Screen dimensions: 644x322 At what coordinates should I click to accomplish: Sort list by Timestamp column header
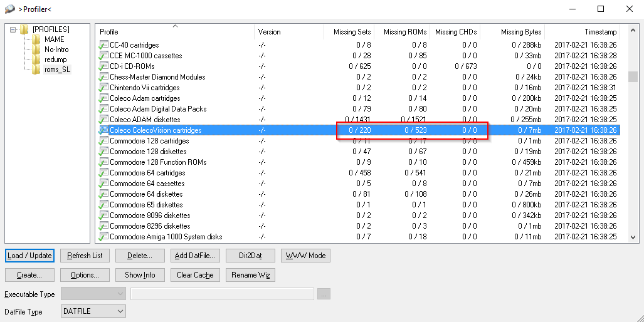point(582,31)
